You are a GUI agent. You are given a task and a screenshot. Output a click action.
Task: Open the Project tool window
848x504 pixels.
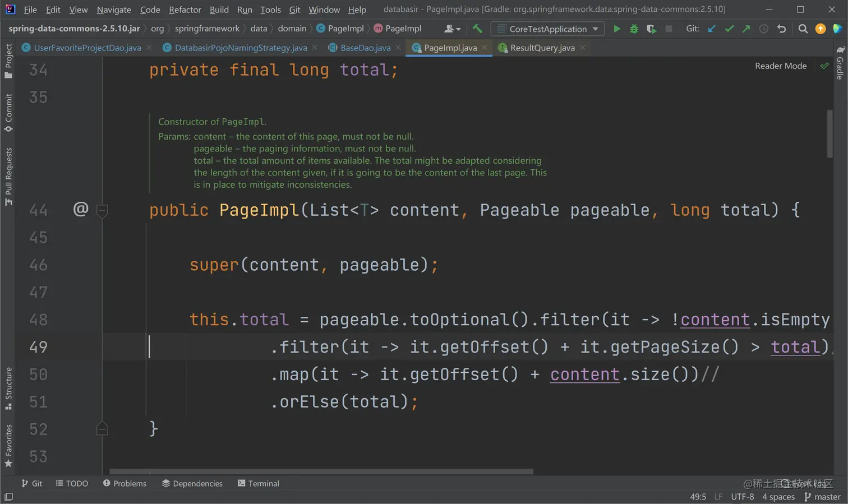pos(8,61)
